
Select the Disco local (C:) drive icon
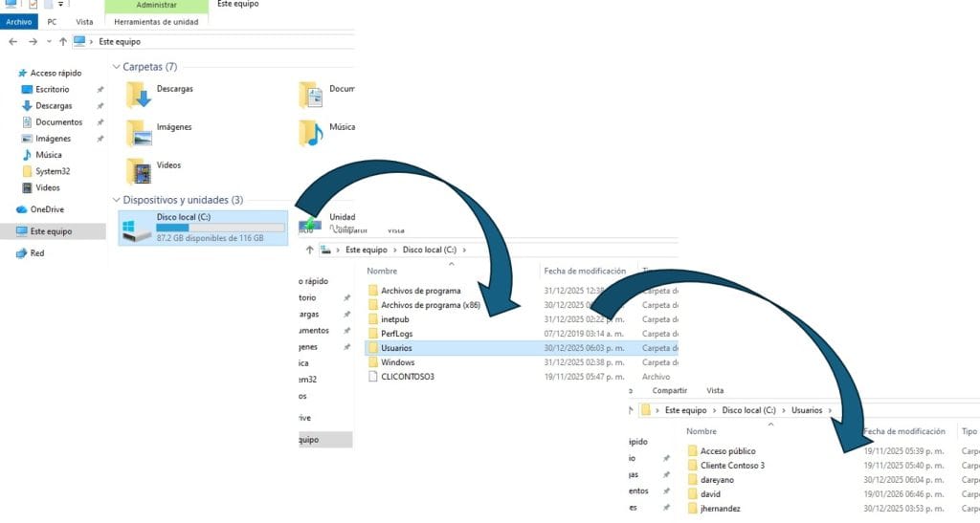pyautogui.click(x=137, y=229)
